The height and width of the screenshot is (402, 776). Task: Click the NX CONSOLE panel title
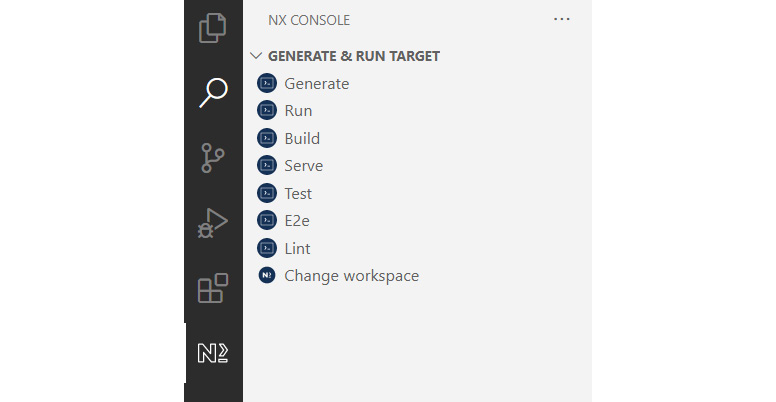pos(309,20)
